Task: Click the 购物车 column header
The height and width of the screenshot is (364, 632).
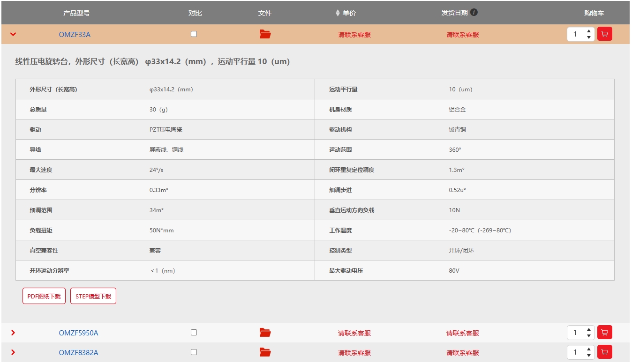Action: point(594,13)
